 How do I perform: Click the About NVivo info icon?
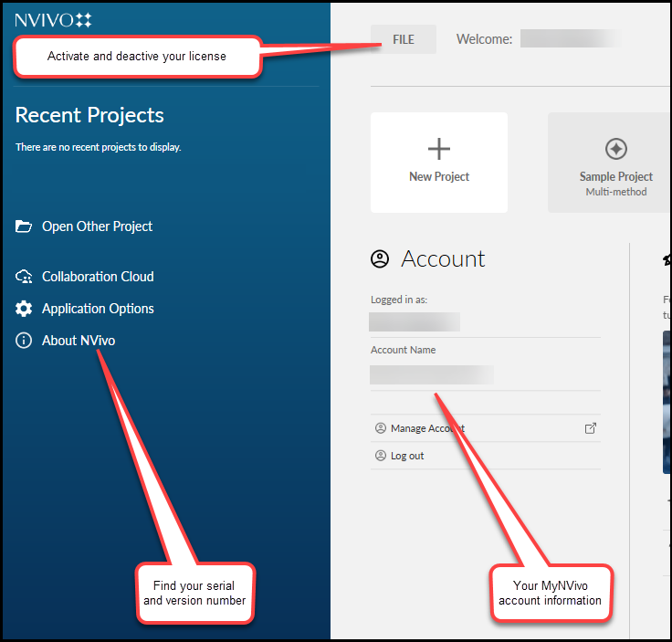click(x=24, y=341)
